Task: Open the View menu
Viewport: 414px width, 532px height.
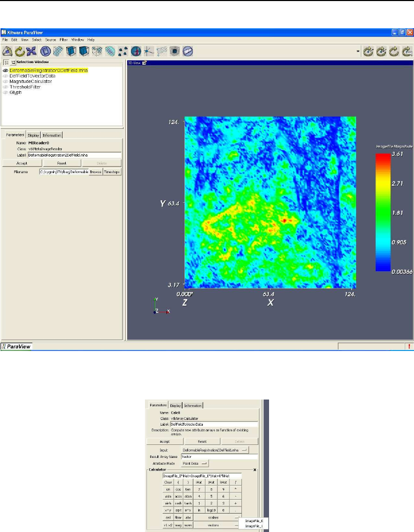Action: (25, 40)
